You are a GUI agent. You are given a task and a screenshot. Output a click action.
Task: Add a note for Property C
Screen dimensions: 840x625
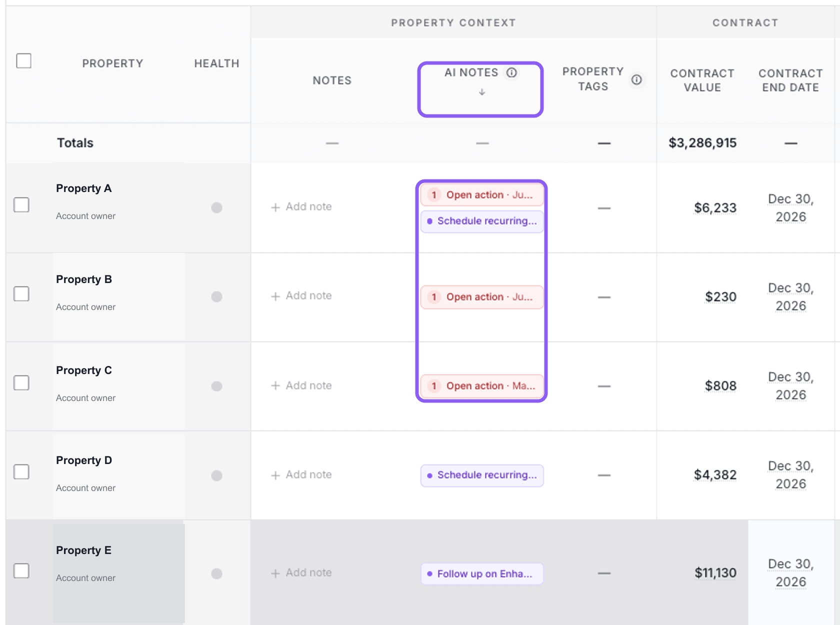(x=301, y=385)
